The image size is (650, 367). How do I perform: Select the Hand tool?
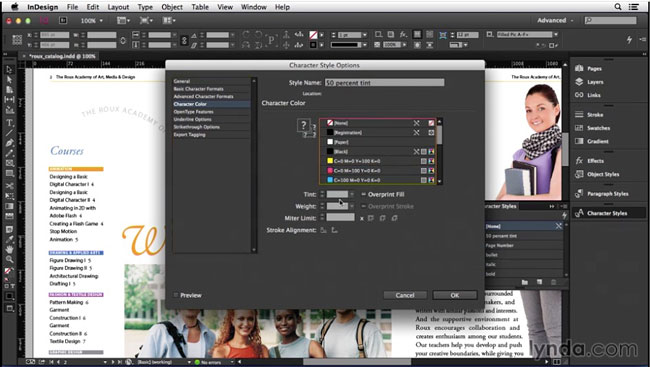pos(10,249)
